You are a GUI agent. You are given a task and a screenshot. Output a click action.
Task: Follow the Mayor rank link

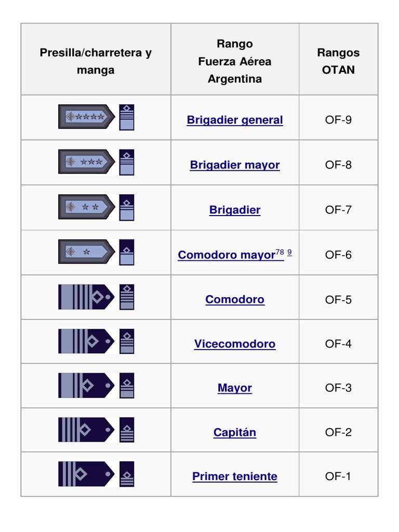(235, 388)
